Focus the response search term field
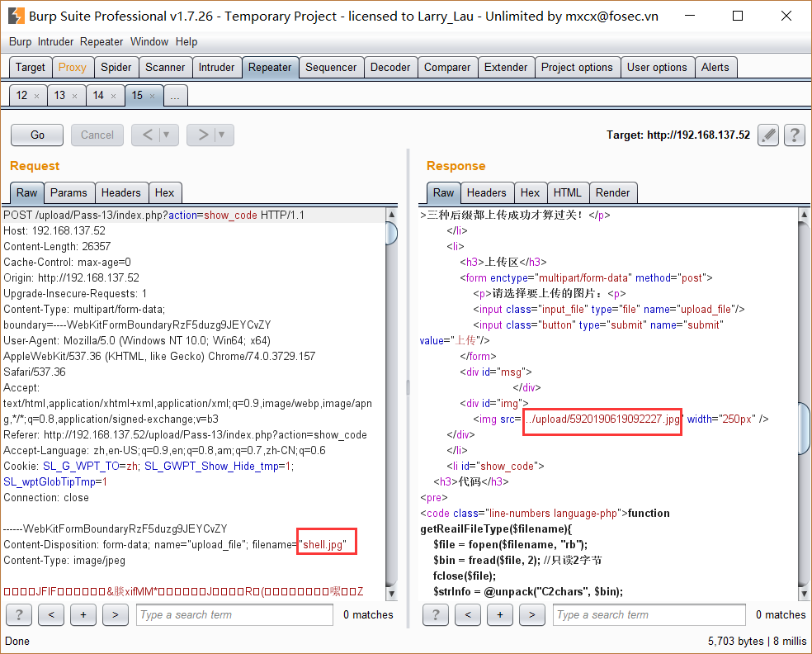This screenshot has height=654, width=812. (x=651, y=615)
